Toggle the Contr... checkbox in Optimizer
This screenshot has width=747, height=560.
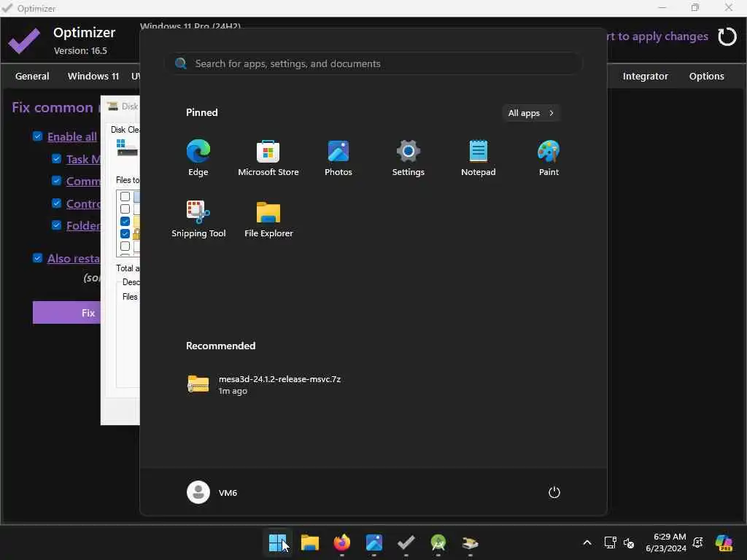pyautogui.click(x=56, y=203)
